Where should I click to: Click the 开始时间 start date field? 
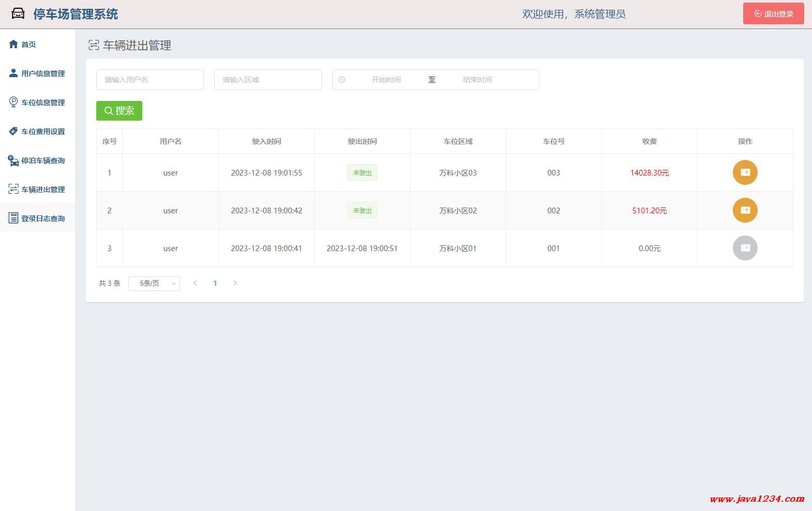(386, 80)
